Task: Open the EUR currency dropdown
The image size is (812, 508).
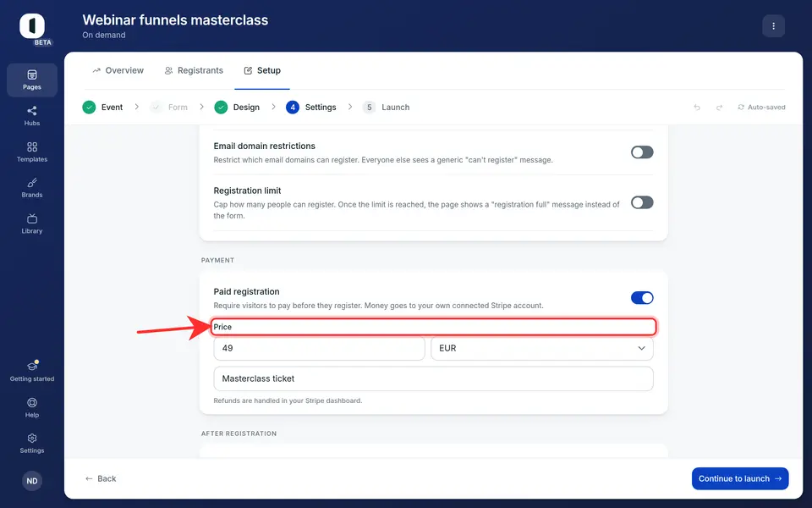Action: click(x=541, y=348)
